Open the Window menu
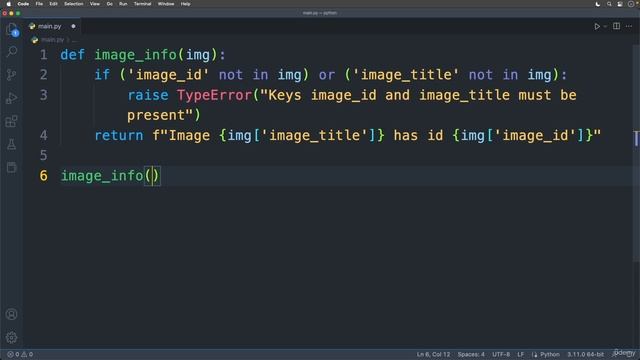Screen dimensions: 640x360 (166, 4)
